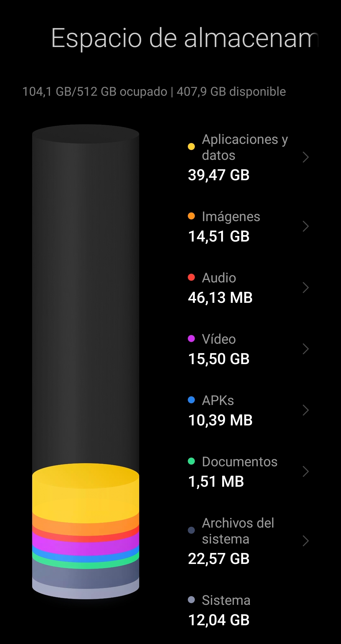
Task: Click the green dot next to Documentos
Action: click(191, 461)
